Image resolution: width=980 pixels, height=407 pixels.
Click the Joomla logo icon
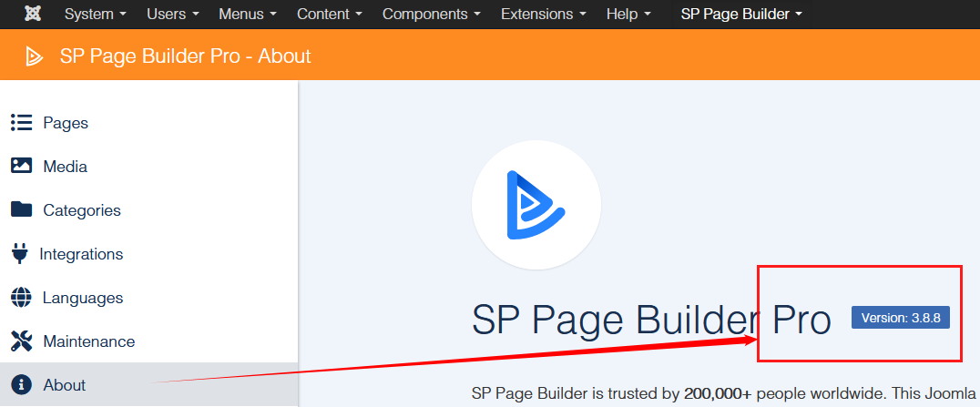tap(33, 14)
